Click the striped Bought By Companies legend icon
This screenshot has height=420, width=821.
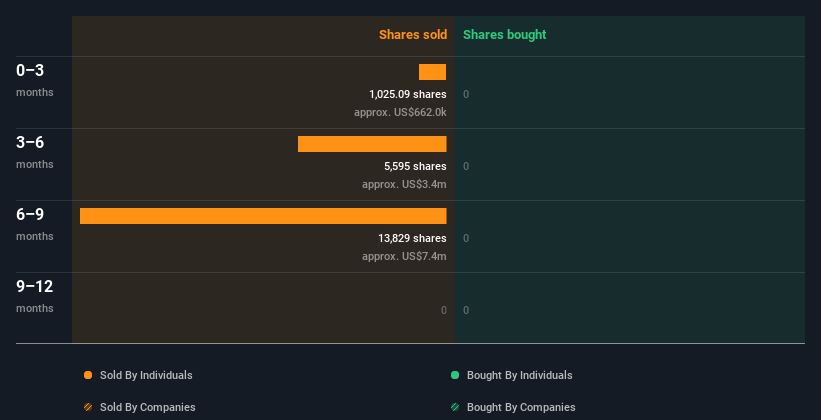click(455, 407)
